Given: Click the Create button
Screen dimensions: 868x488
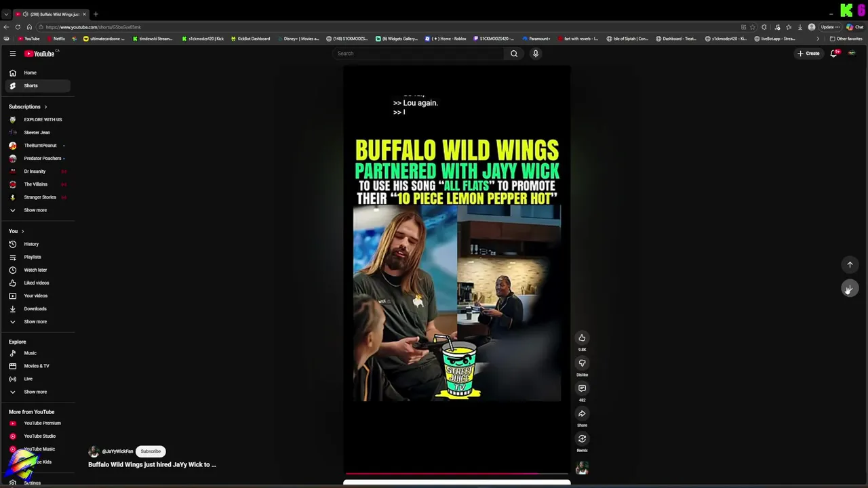Looking at the screenshot, I should (x=808, y=54).
